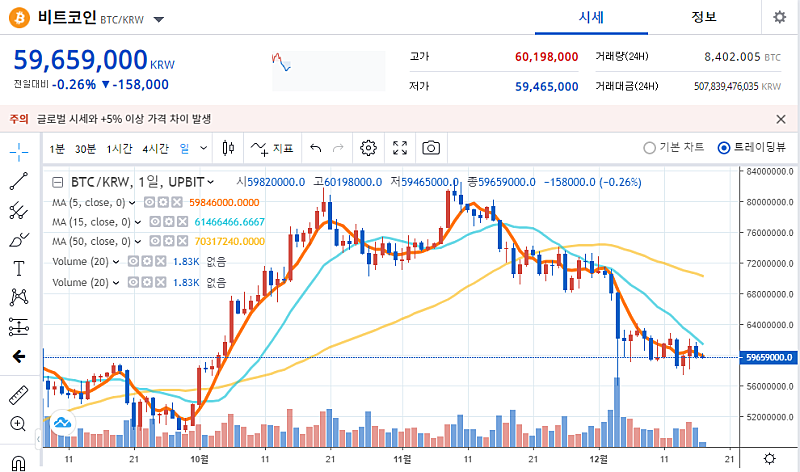Expand the upper Volume (20) chevron

[116, 262]
